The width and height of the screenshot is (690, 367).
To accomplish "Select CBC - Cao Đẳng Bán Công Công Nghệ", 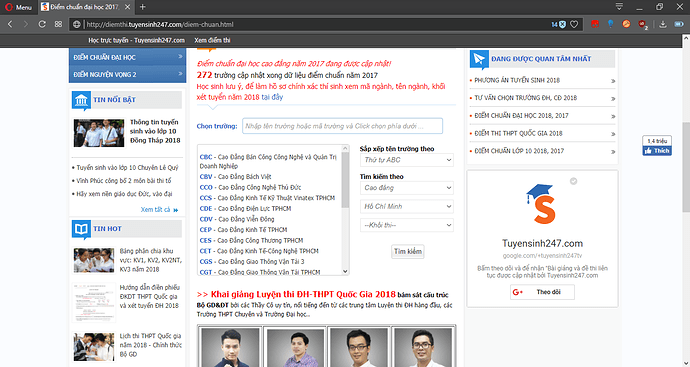I will click(268, 161).
